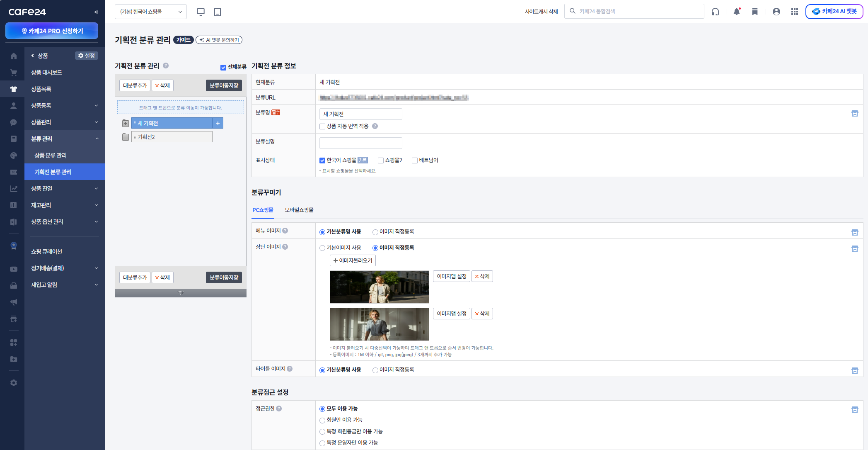868x450 pixels.
Task: Switch to mobile preview device icon
Action: (218, 12)
